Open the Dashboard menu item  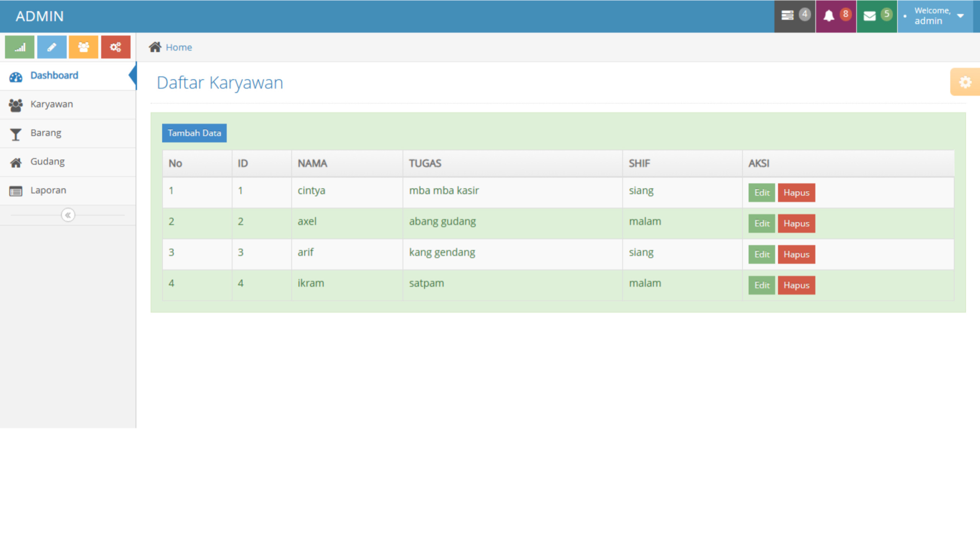tap(68, 76)
